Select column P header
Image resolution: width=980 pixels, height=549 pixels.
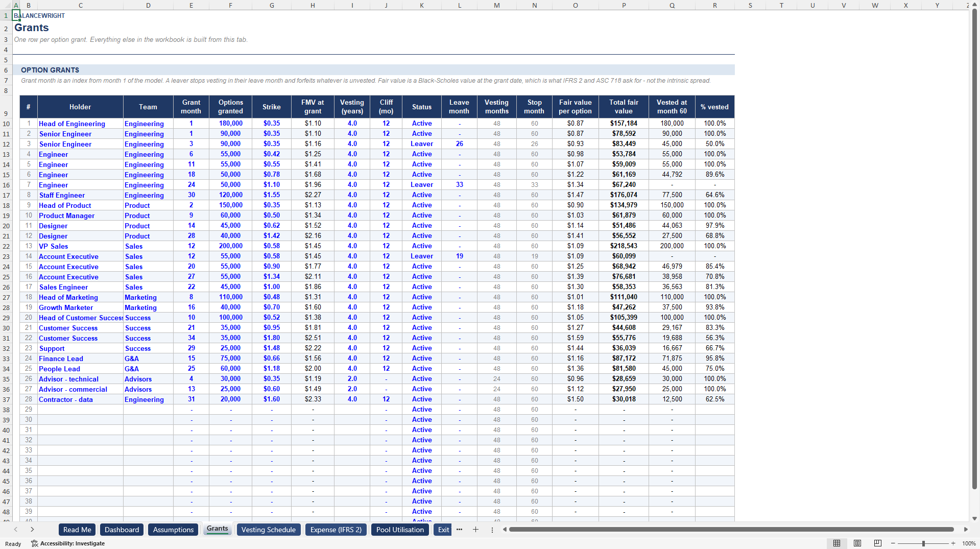click(x=624, y=5)
